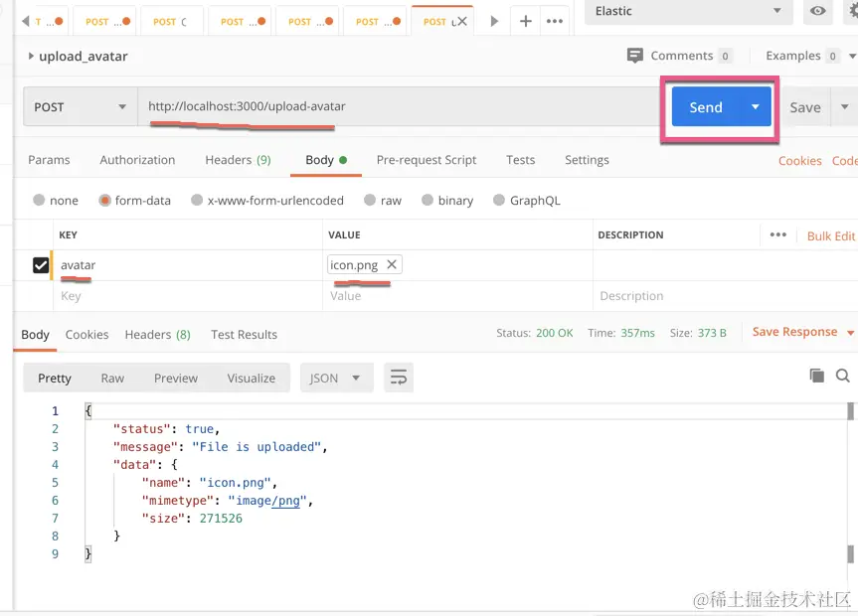Open the Elastic environment dropdown
This screenshot has height=616, width=858.
[x=688, y=12]
